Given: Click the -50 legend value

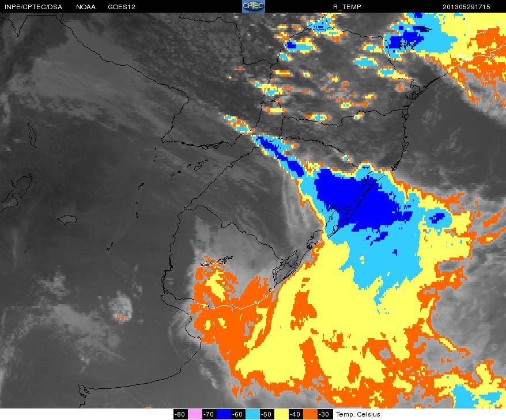Looking at the screenshot, I should (x=267, y=414).
